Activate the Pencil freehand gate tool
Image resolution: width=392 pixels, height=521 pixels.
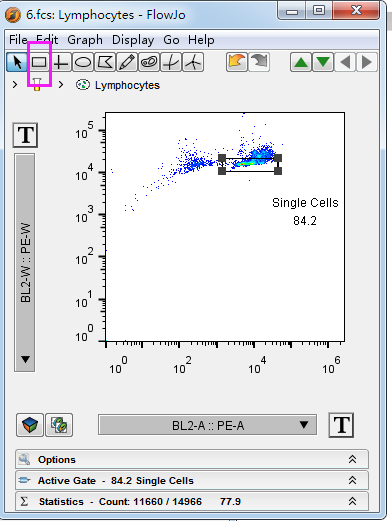[x=127, y=62]
